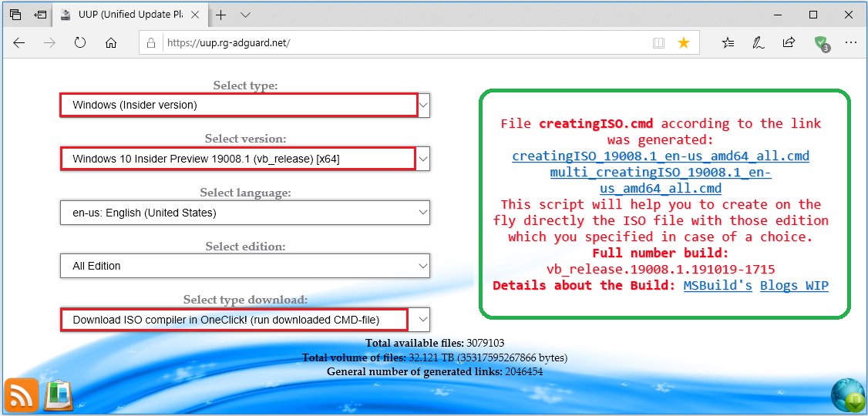
Task: Open the creatingISO_19008.1_en-us_amd64_all.cmd link
Action: [x=661, y=156]
